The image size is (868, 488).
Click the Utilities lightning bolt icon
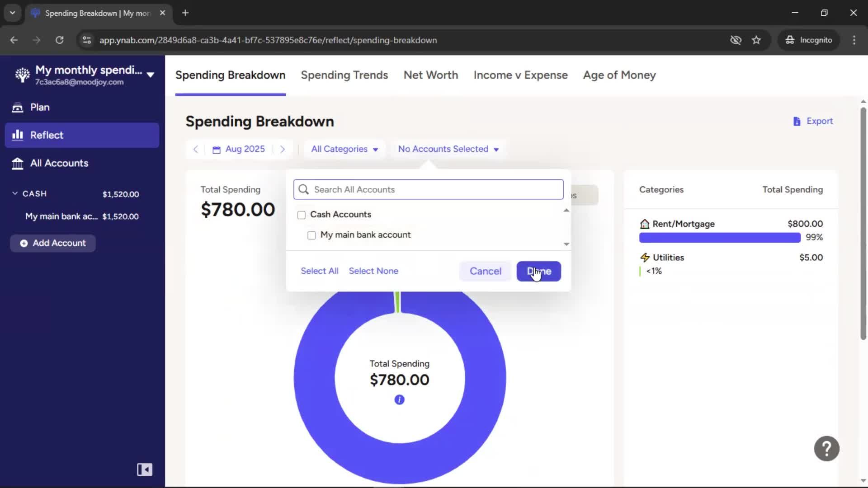tap(645, 258)
